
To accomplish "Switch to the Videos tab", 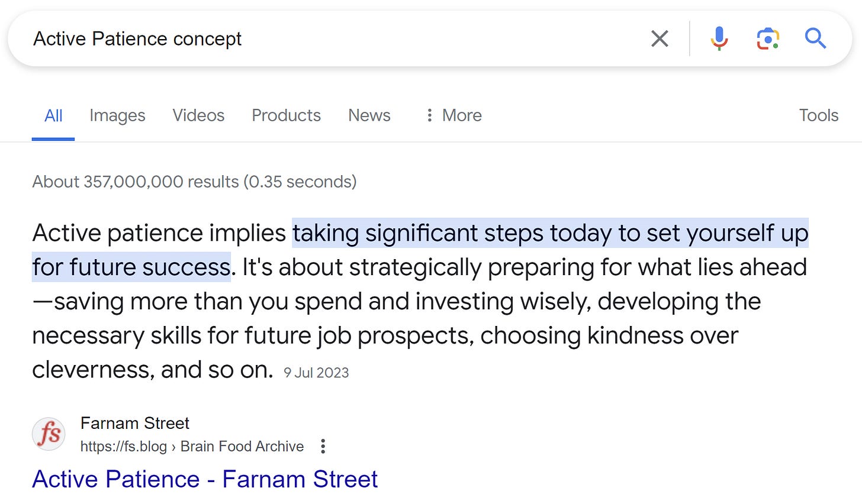I will pyautogui.click(x=198, y=115).
